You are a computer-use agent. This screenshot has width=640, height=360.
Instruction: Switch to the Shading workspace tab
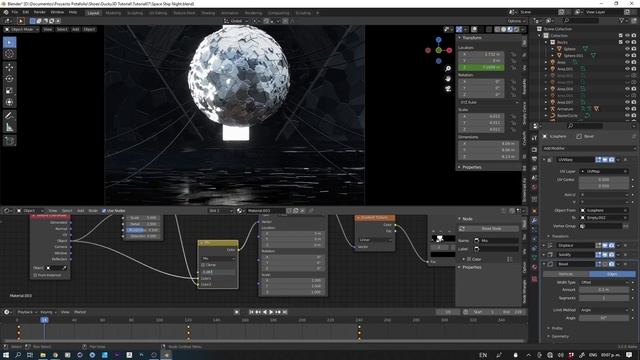(x=208, y=13)
